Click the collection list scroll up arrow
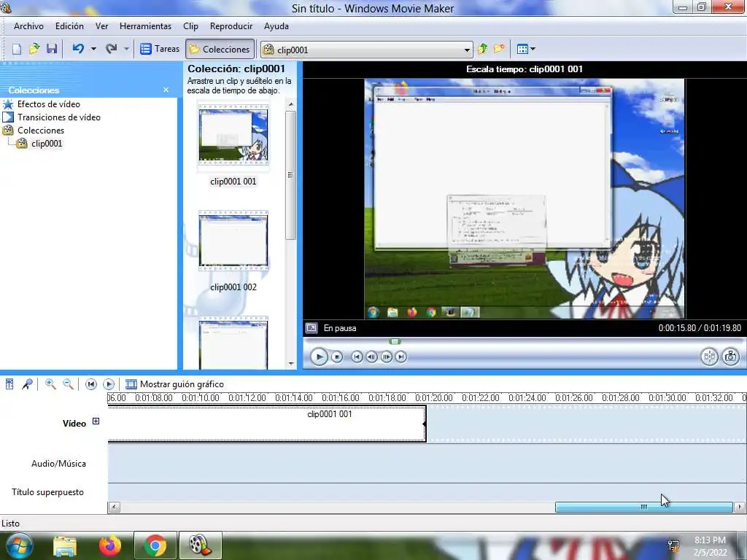The image size is (747, 560). pos(291,104)
